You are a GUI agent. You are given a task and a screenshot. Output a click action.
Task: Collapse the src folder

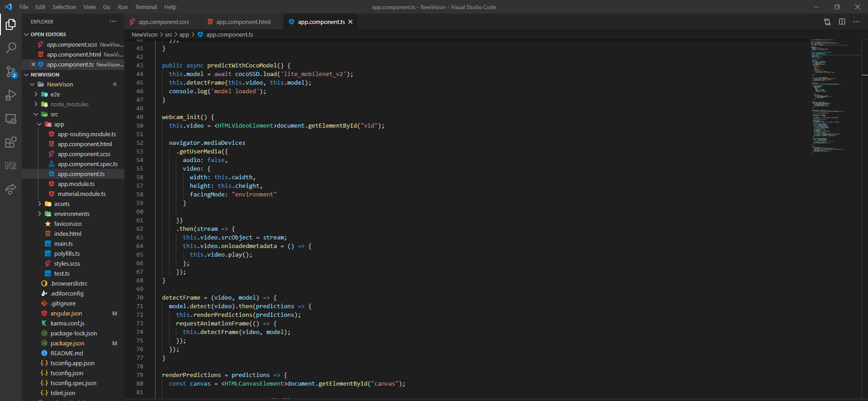[x=54, y=115]
